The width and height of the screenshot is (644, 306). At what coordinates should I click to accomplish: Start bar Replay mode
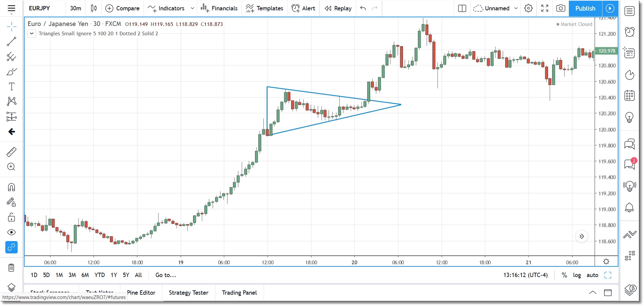[338, 8]
